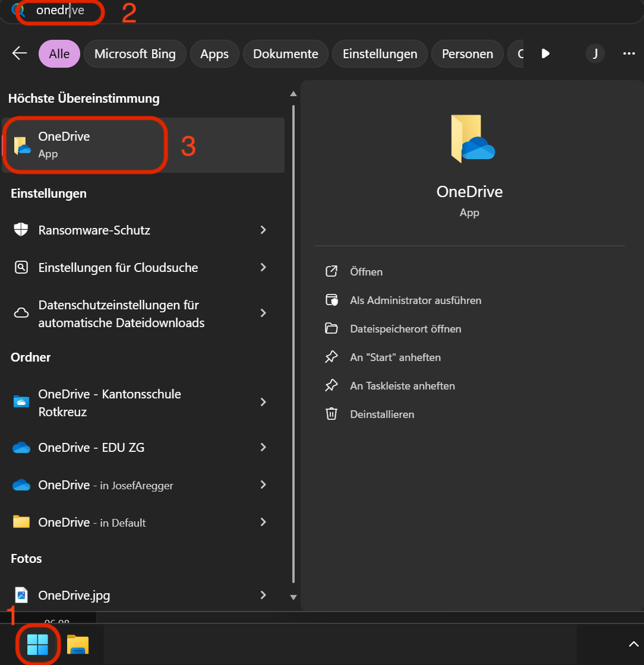Expand OneDrive - EDU ZG chevron
644x665 pixels.
click(x=263, y=447)
